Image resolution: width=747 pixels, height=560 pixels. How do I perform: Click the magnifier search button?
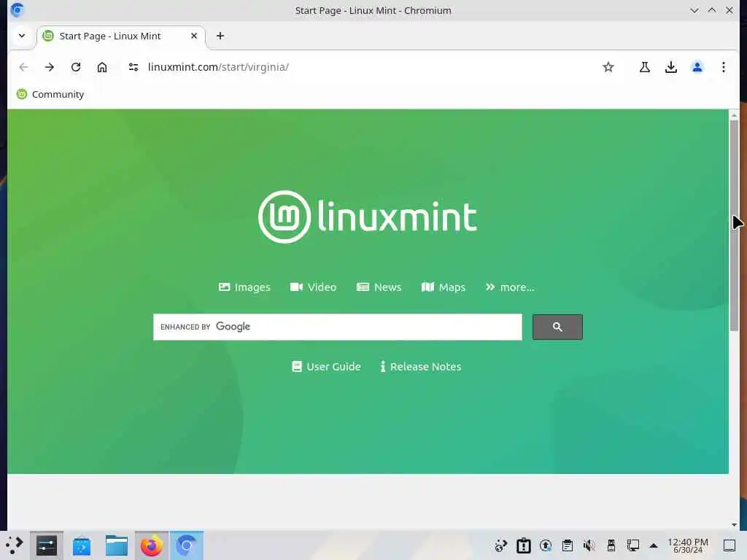[557, 327]
